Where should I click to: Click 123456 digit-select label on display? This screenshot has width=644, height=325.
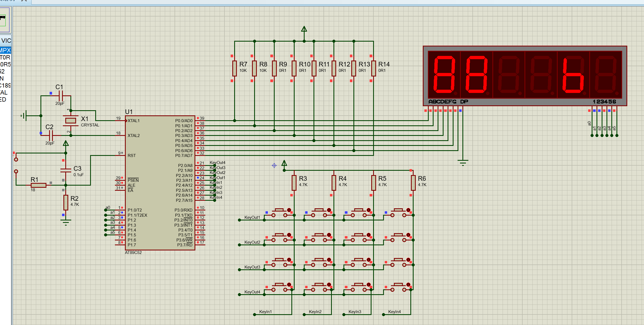[605, 102]
